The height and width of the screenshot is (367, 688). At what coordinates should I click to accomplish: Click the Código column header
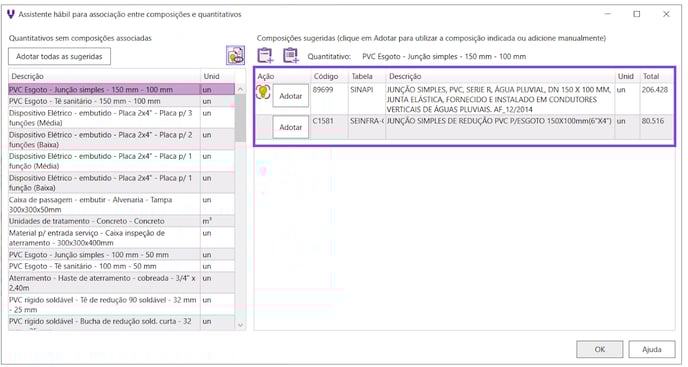point(330,76)
